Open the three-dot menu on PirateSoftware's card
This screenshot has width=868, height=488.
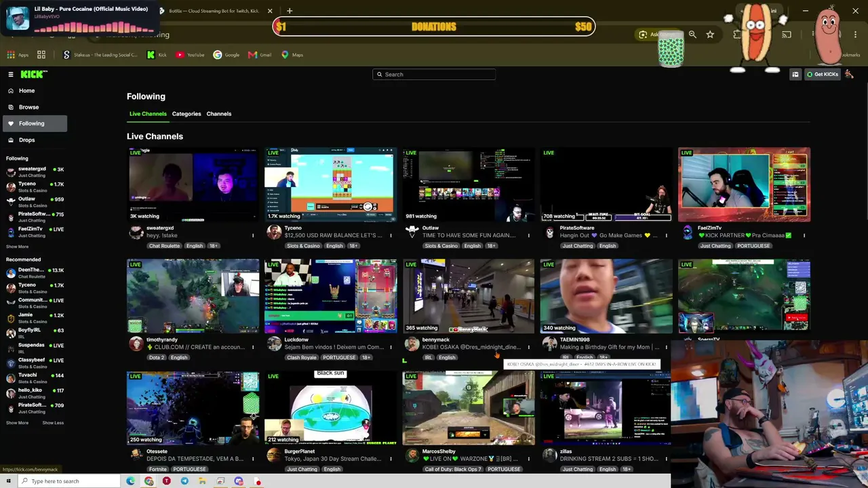pyautogui.click(x=666, y=236)
